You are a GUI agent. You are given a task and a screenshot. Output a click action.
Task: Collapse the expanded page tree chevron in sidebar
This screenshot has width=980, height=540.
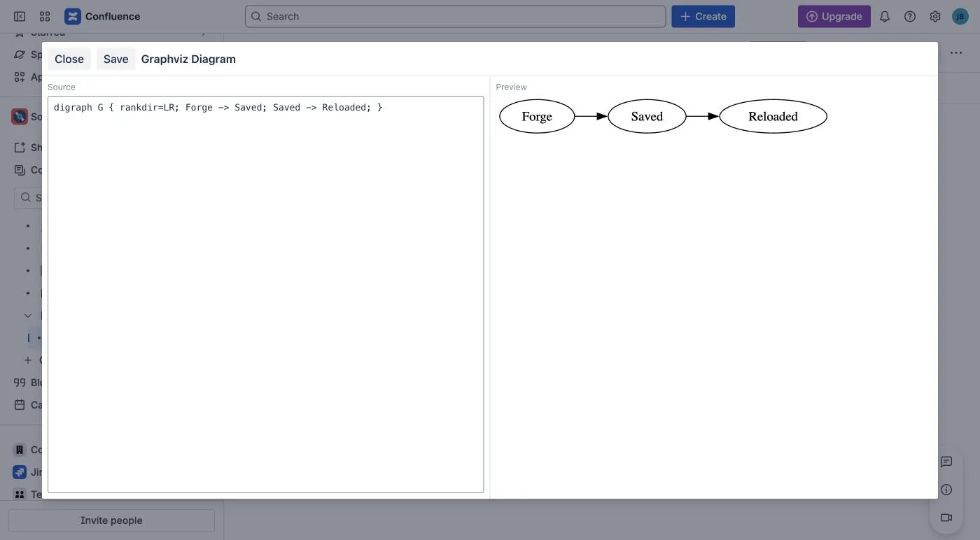pos(28,315)
